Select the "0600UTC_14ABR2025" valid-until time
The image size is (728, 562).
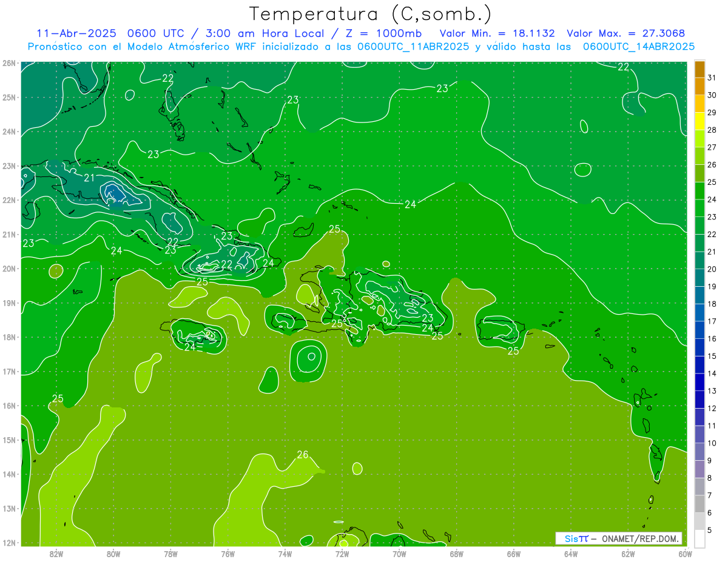(639, 46)
